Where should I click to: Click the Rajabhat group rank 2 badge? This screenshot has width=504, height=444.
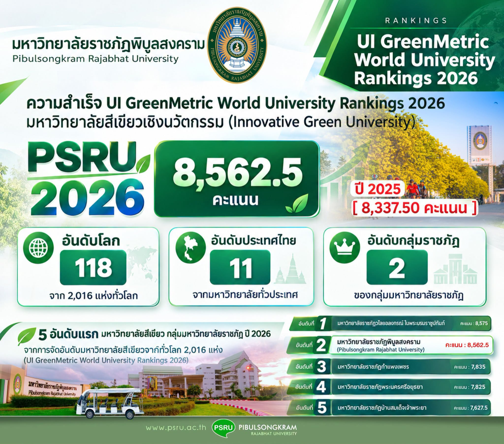(x=397, y=267)
